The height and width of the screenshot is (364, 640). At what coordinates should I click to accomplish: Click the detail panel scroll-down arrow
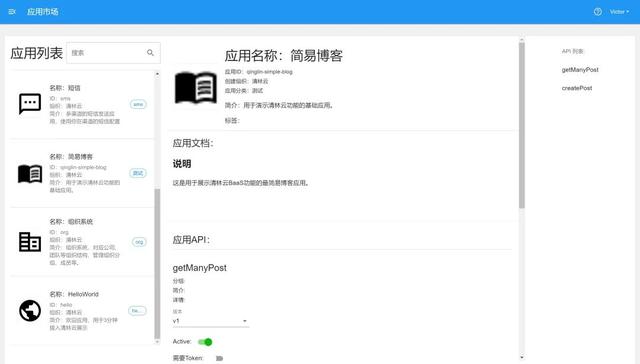click(x=522, y=358)
